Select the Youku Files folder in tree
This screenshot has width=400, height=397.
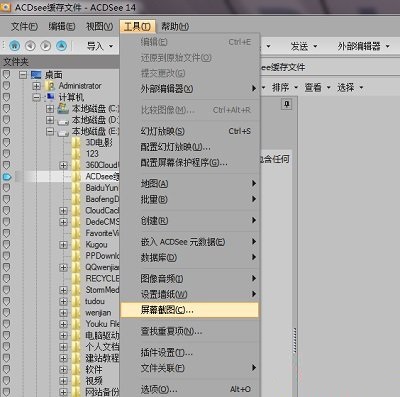pos(102,324)
